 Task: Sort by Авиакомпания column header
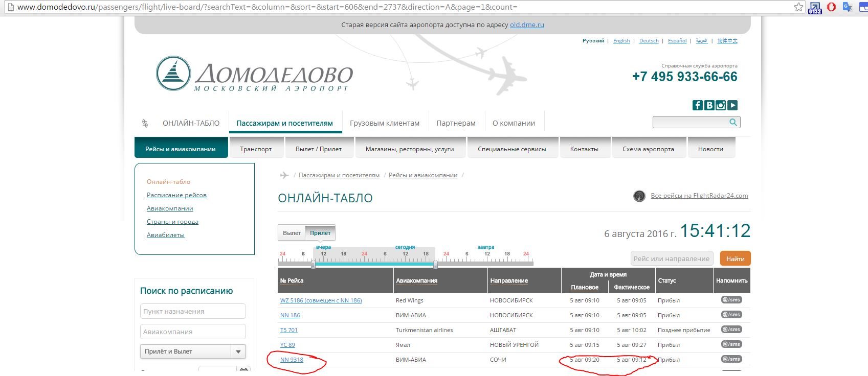tap(417, 280)
